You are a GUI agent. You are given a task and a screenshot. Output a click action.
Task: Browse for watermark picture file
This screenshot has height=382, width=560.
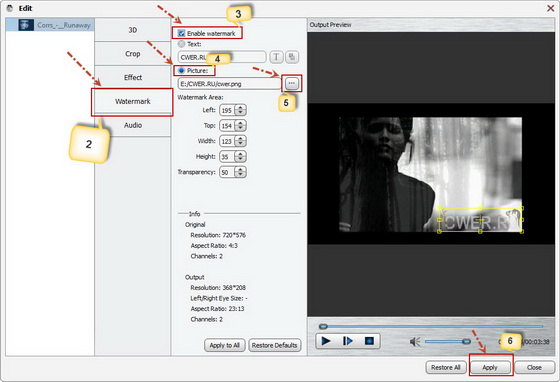292,84
